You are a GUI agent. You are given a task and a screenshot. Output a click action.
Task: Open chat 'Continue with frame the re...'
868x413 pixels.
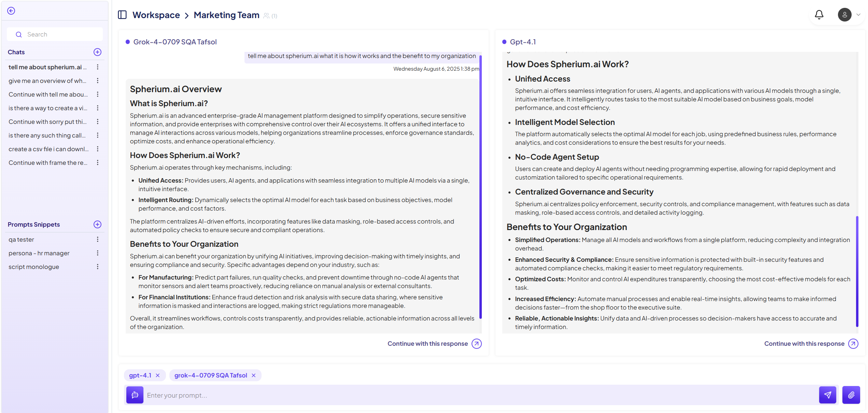tap(48, 163)
